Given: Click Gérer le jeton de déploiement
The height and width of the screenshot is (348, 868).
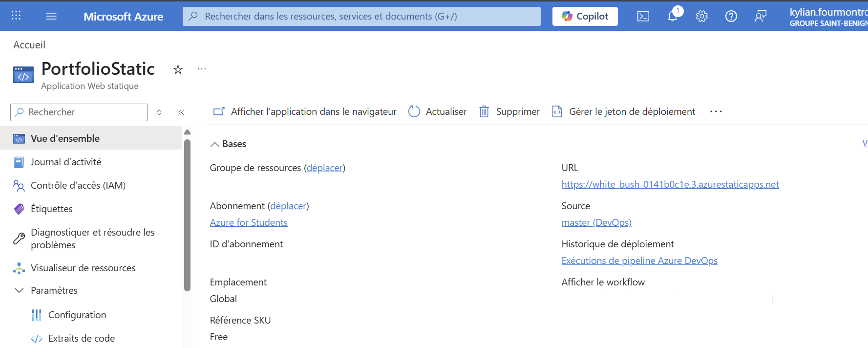Looking at the screenshot, I should (x=623, y=111).
